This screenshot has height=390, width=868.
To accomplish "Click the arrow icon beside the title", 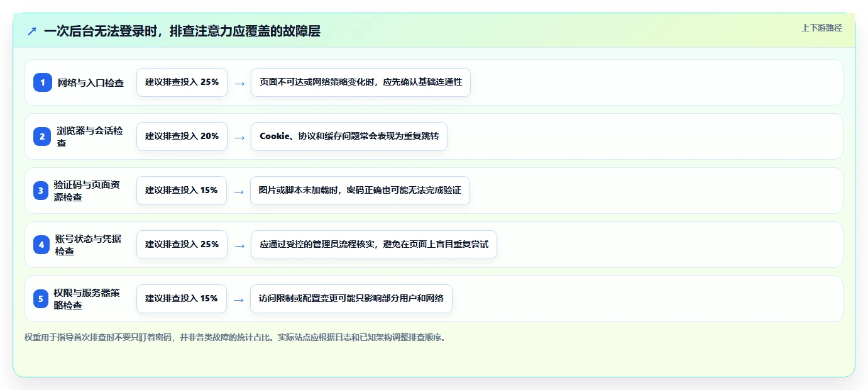I will [32, 31].
